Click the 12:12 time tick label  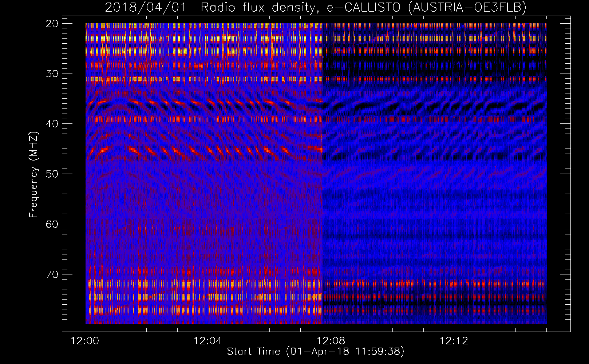(454, 341)
